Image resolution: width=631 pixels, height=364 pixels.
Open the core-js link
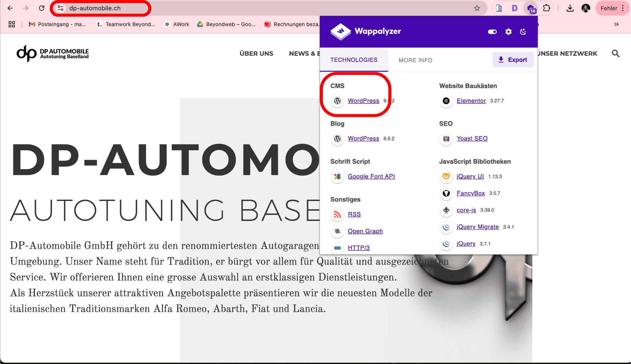pos(466,210)
